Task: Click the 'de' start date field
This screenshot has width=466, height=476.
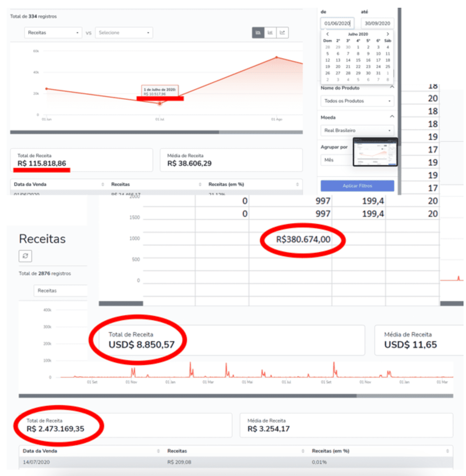Action: pyautogui.click(x=337, y=24)
